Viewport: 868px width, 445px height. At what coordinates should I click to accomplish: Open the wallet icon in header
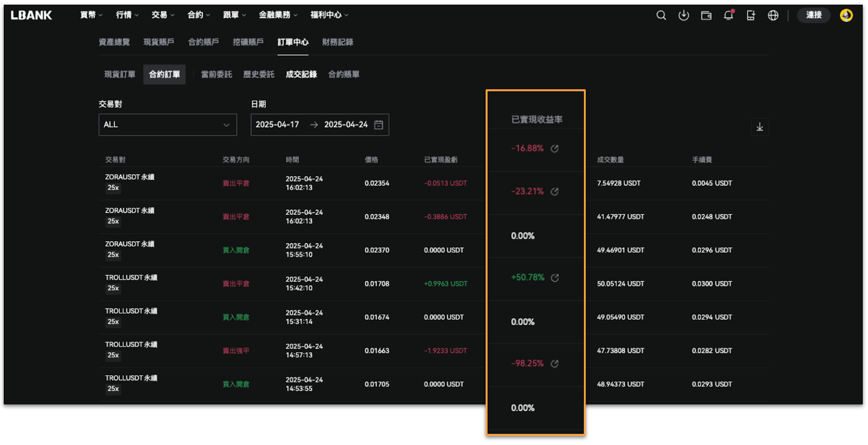(706, 15)
